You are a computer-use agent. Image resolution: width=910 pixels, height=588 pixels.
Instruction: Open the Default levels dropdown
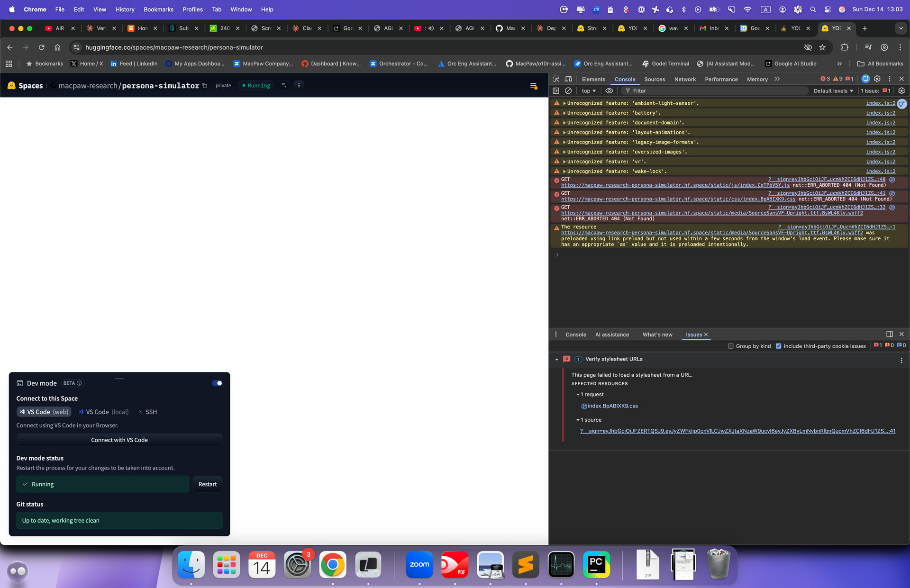click(x=833, y=91)
